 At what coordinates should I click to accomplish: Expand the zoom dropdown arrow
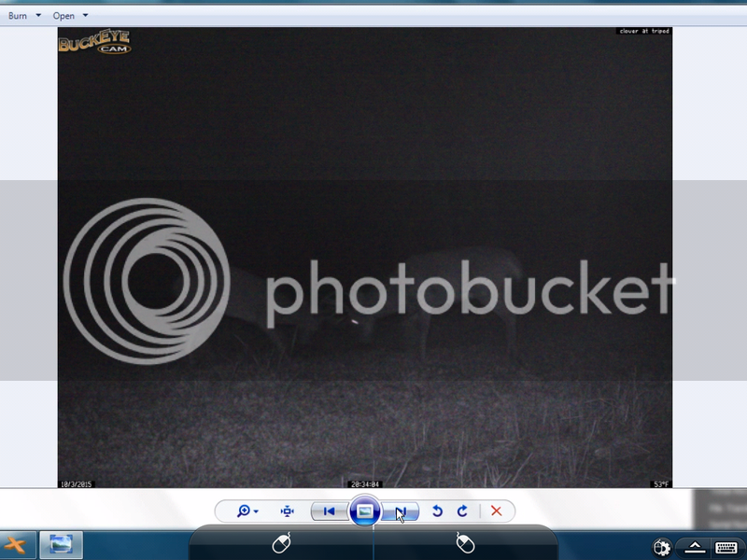click(x=256, y=511)
